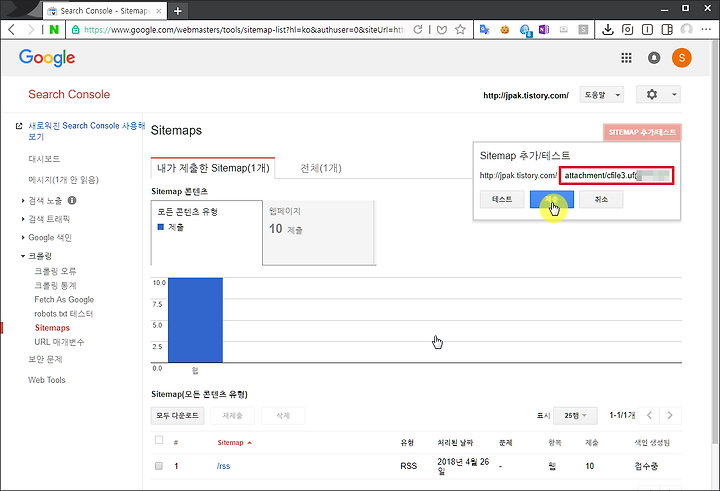Viewport: 720px width, 491px height.
Task: Open 새로워진 Search Console 사용해 보기 link
Action: click(86, 131)
